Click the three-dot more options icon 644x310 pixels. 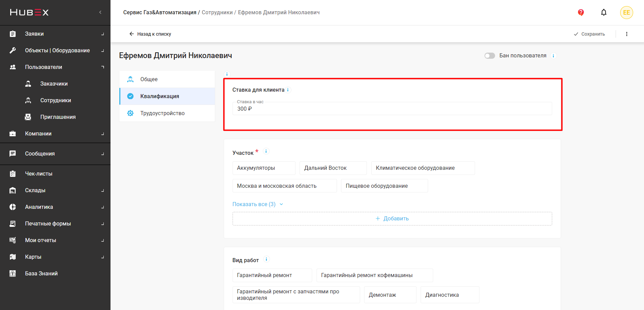(627, 34)
